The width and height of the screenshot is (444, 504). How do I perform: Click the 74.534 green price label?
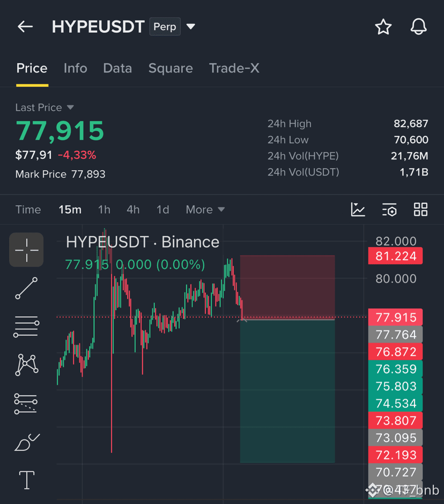coord(396,404)
